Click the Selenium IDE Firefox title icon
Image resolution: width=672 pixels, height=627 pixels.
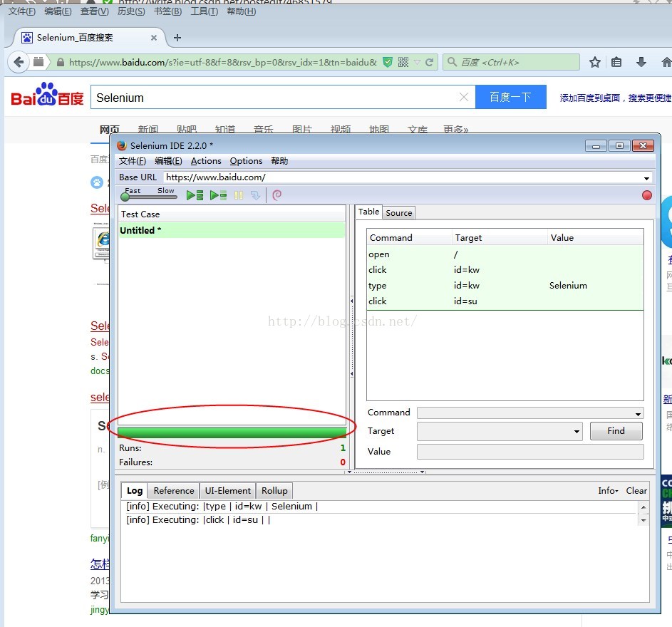122,146
